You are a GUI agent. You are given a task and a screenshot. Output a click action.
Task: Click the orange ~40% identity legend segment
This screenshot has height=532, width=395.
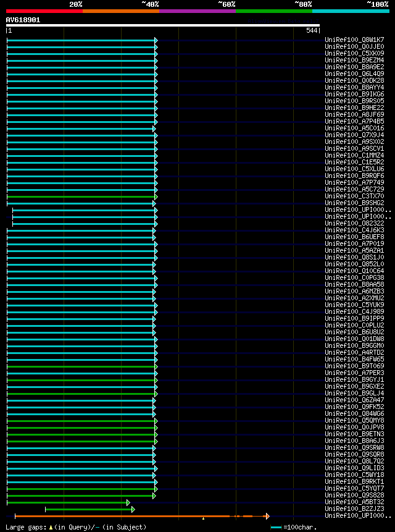coord(121,11)
